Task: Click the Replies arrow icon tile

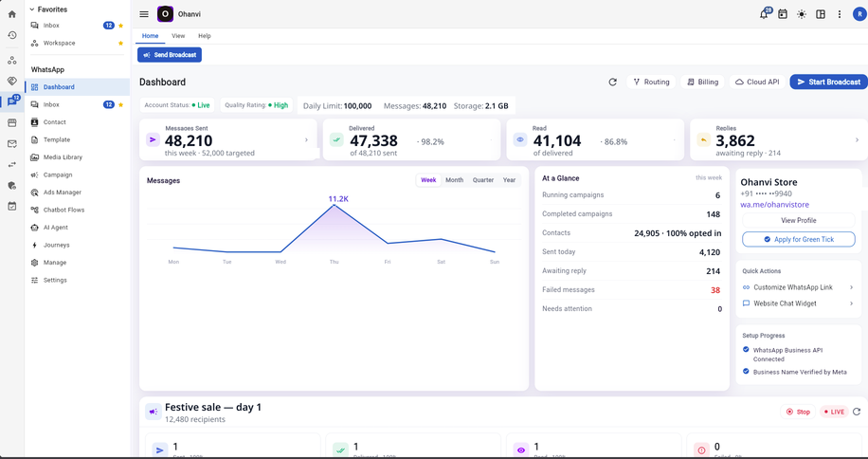Action: (x=703, y=140)
